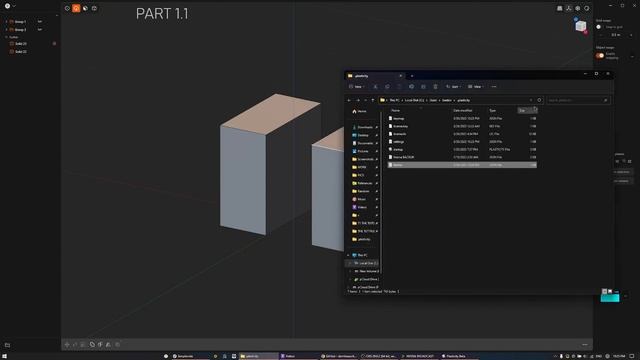This screenshot has height=360, width=640.
Task: Click first viewport display icon at top right
Action: click(x=560, y=9)
